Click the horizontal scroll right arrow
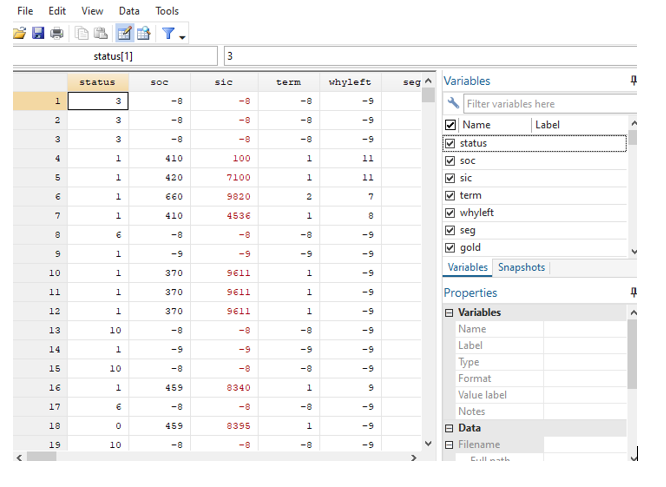The width and height of the screenshot is (666, 487). [414, 458]
